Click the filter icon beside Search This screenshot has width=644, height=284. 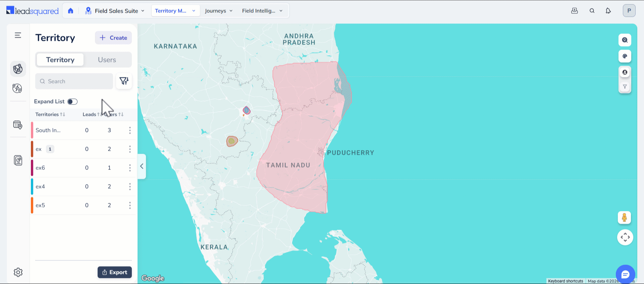(124, 81)
